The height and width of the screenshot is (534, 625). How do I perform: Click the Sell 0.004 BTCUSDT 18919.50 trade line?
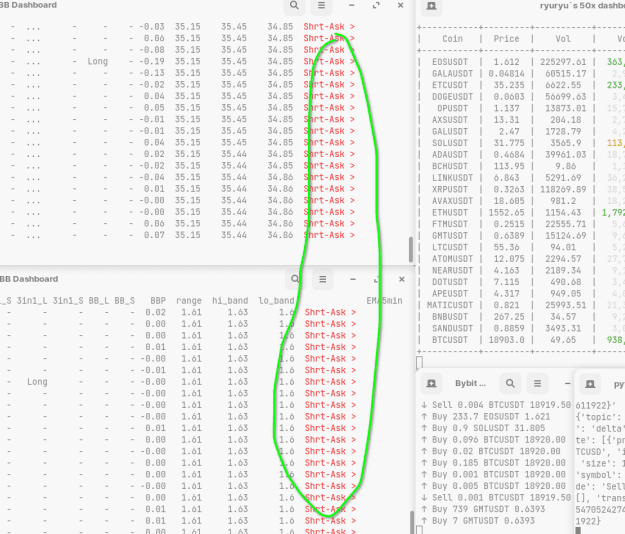tap(496, 405)
